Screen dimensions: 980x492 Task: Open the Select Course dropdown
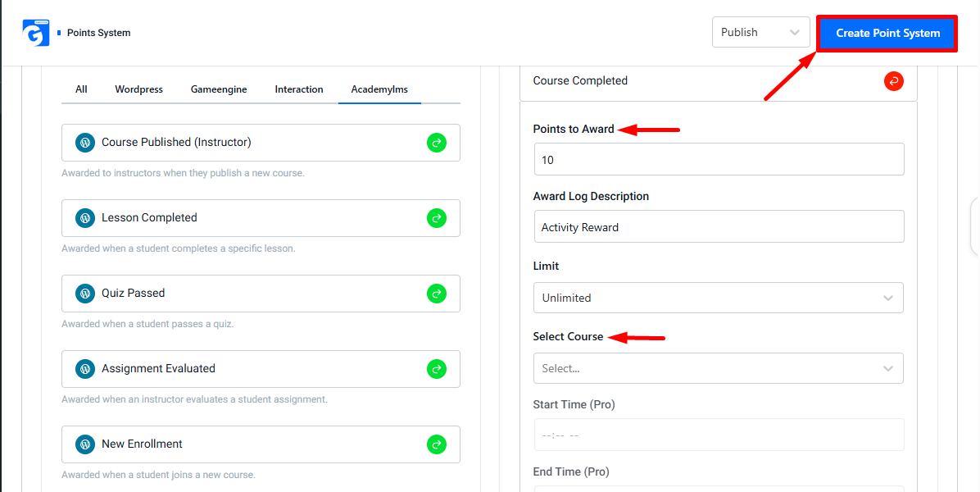718,368
